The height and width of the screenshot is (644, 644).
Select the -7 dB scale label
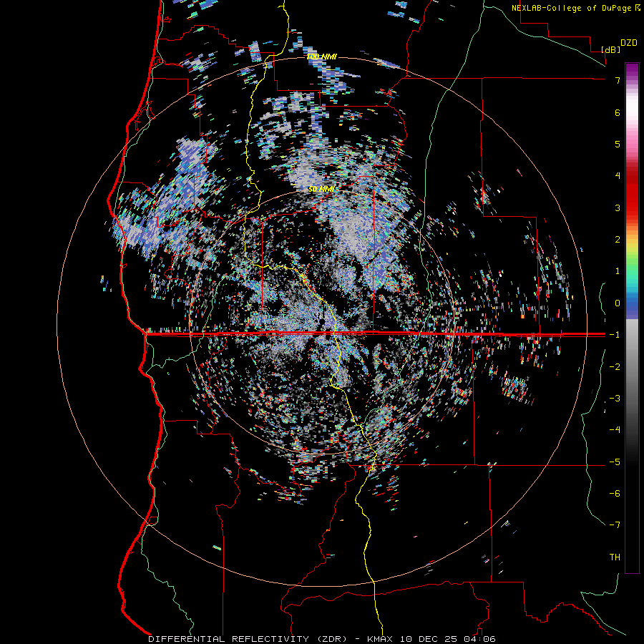(x=615, y=525)
